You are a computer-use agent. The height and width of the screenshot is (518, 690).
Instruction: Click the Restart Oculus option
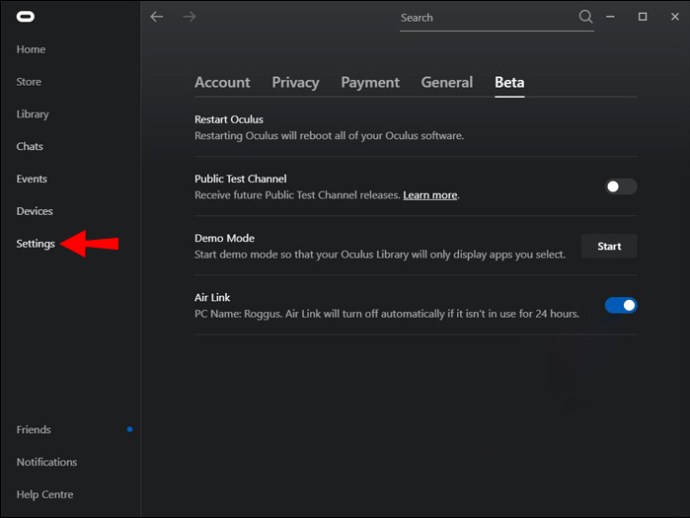click(x=415, y=127)
